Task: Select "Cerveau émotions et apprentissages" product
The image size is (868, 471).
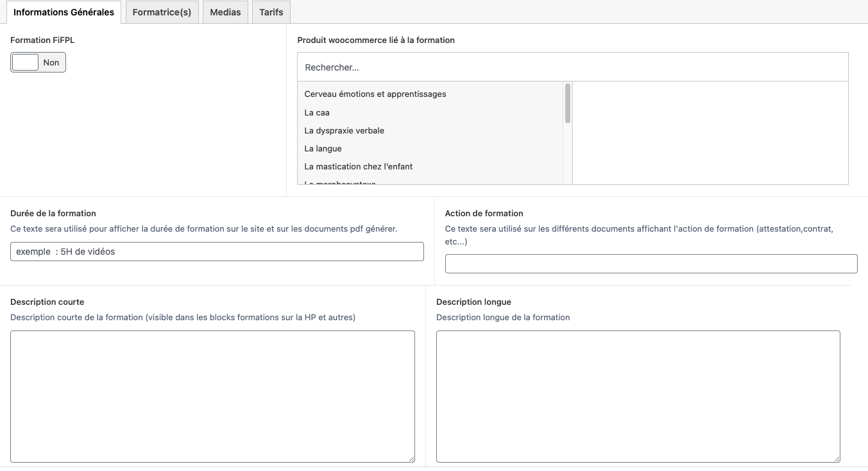Action: tap(375, 94)
